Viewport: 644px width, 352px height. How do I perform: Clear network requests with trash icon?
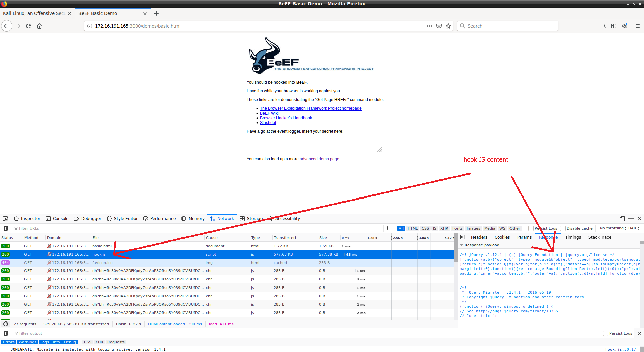coord(6,228)
